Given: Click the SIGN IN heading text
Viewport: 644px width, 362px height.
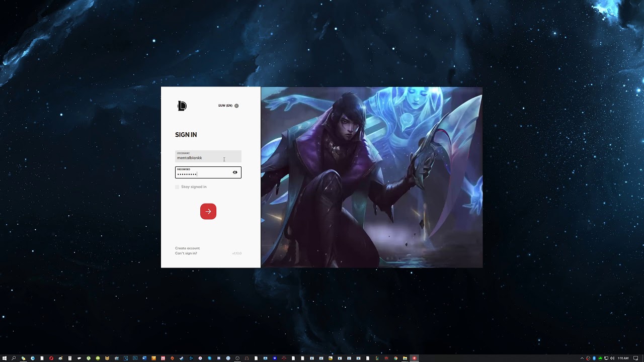Looking at the screenshot, I should pos(186,135).
